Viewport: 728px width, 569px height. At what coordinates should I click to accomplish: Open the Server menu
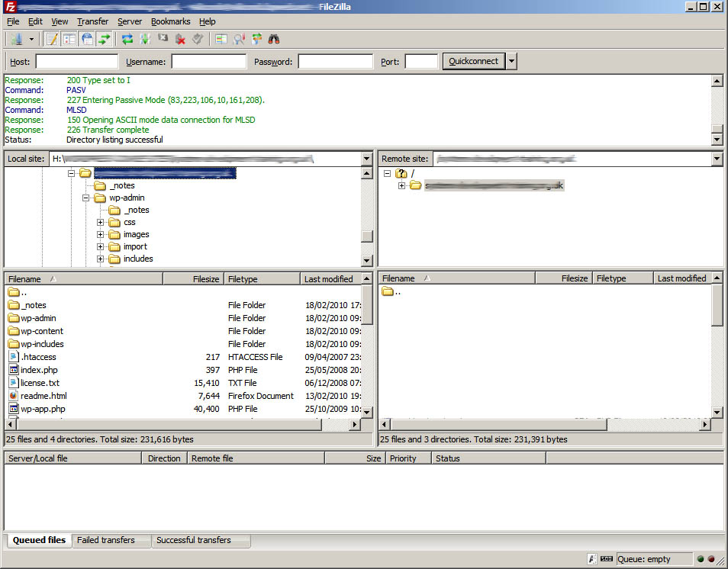130,22
